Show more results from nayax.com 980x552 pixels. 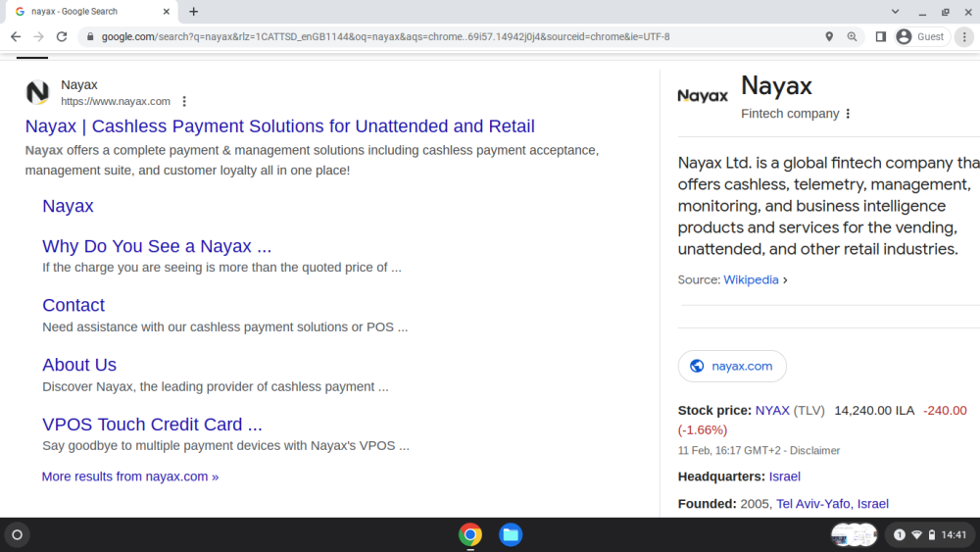tap(130, 477)
